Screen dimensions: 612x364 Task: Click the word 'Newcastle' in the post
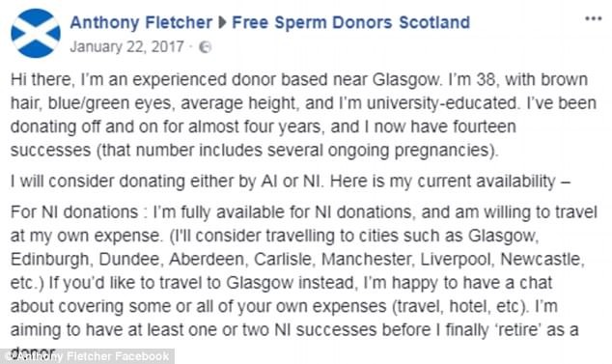coord(541,260)
